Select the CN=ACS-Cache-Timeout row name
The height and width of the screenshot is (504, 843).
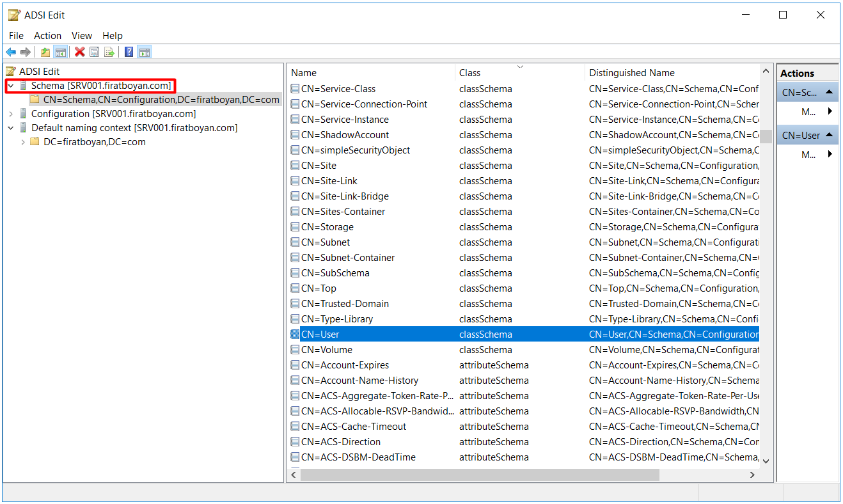(x=354, y=427)
